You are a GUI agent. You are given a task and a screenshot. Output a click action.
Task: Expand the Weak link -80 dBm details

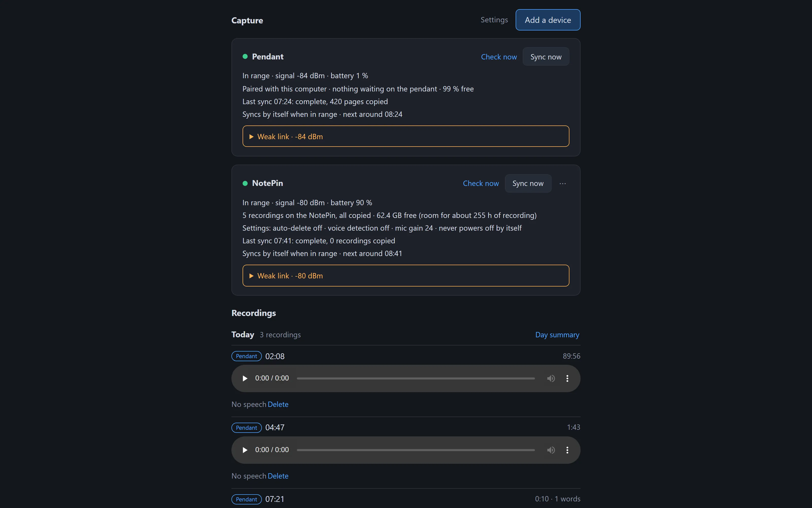point(406,276)
